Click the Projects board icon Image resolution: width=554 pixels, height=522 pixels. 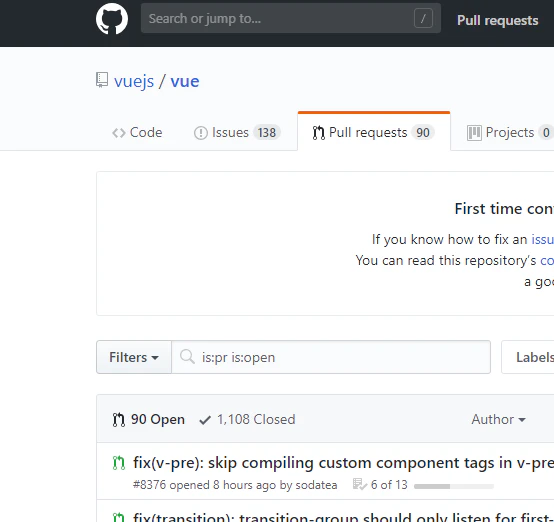(474, 133)
